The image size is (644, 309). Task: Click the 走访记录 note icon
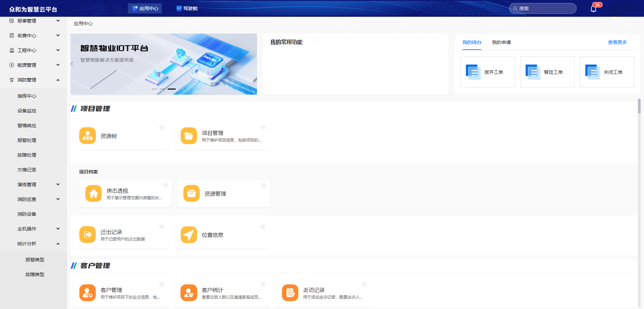[290, 293]
